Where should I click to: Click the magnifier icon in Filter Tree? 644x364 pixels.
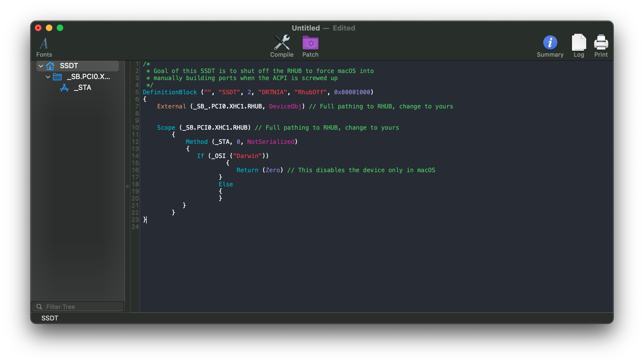click(x=39, y=307)
